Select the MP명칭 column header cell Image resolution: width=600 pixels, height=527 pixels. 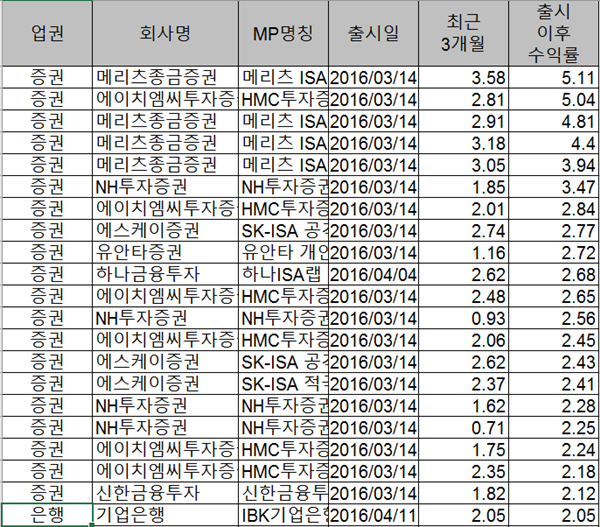(x=284, y=33)
